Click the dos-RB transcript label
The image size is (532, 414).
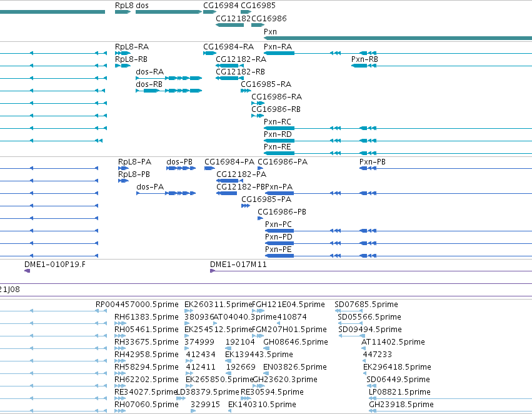tap(149, 84)
